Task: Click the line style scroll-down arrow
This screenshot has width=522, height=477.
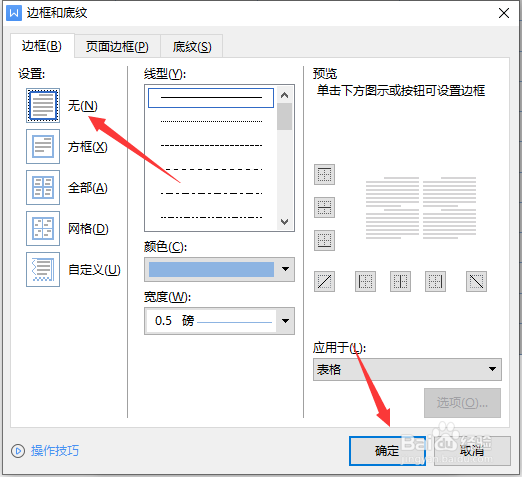Action: pyautogui.click(x=284, y=222)
